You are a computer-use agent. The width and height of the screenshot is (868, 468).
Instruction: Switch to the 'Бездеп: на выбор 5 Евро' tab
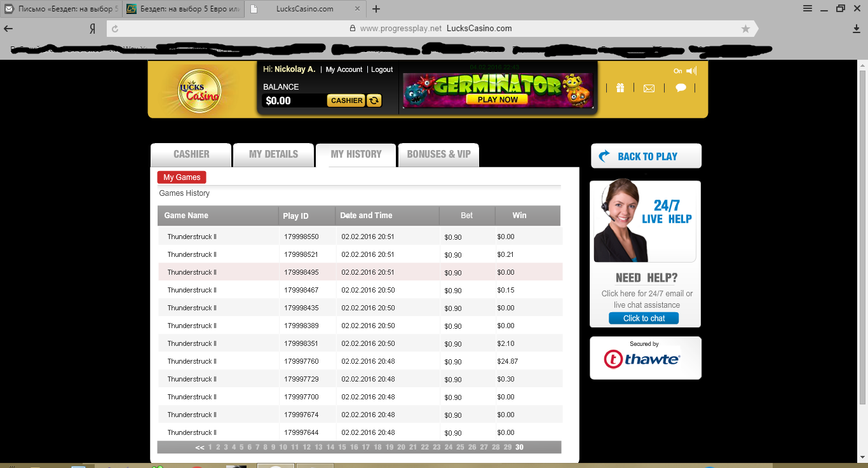pyautogui.click(x=182, y=9)
